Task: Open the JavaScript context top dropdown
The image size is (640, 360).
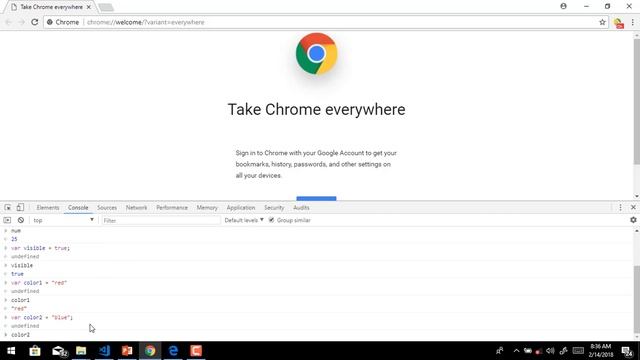Action: click(x=64, y=220)
